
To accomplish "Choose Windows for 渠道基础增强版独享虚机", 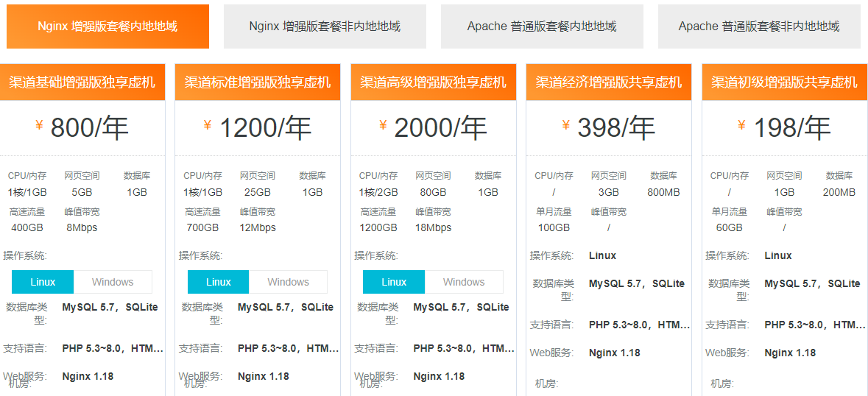I will [113, 282].
